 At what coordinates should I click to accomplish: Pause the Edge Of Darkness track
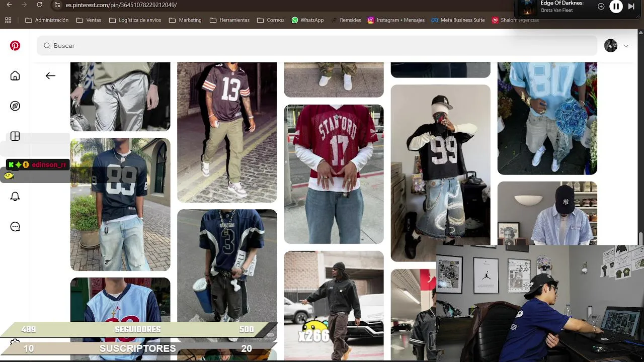tap(616, 7)
